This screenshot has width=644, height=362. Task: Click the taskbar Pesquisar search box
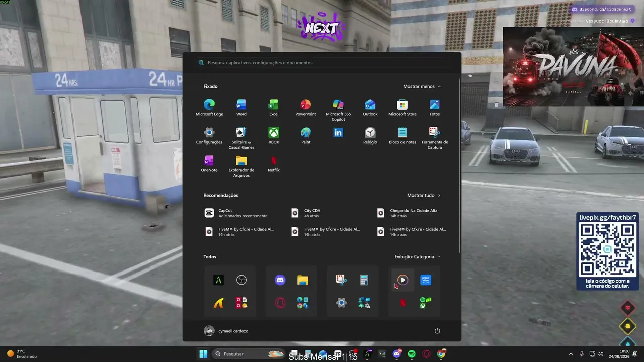tap(249, 354)
